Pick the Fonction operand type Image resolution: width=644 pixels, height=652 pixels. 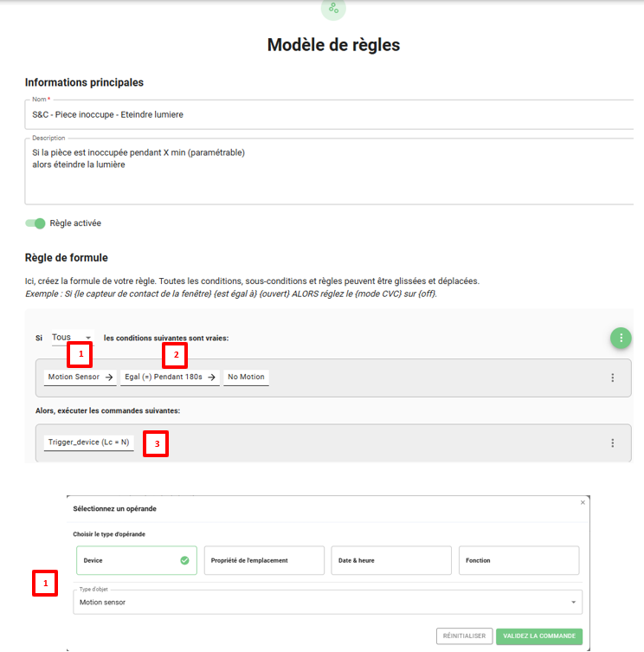tap(518, 560)
